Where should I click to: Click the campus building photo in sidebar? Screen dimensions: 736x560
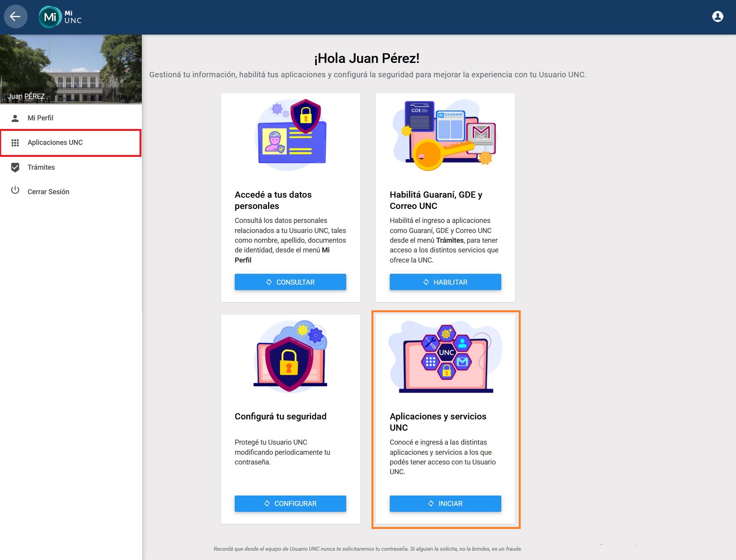71,69
